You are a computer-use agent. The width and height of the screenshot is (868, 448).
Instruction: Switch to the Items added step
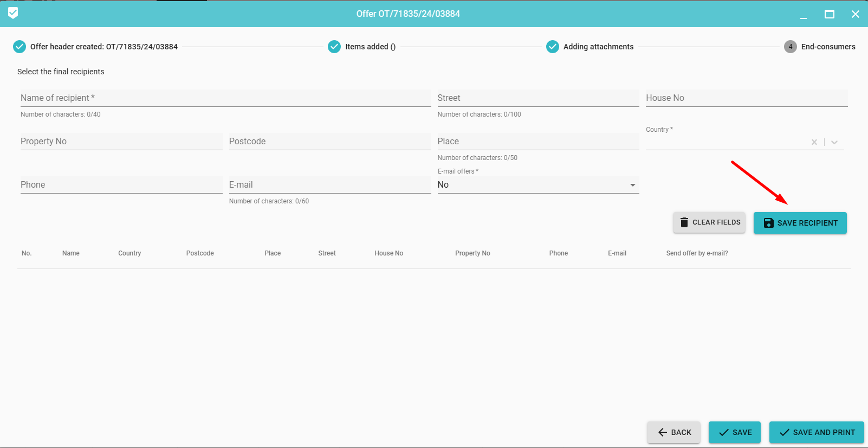pyautogui.click(x=370, y=47)
